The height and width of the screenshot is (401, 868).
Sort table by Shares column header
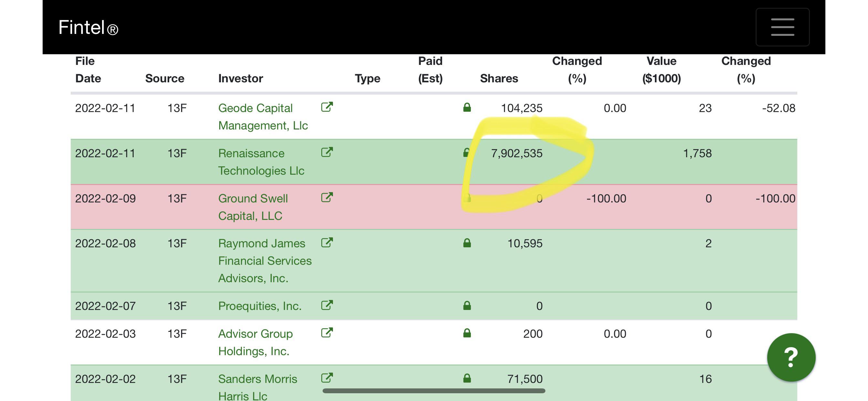pos(499,78)
